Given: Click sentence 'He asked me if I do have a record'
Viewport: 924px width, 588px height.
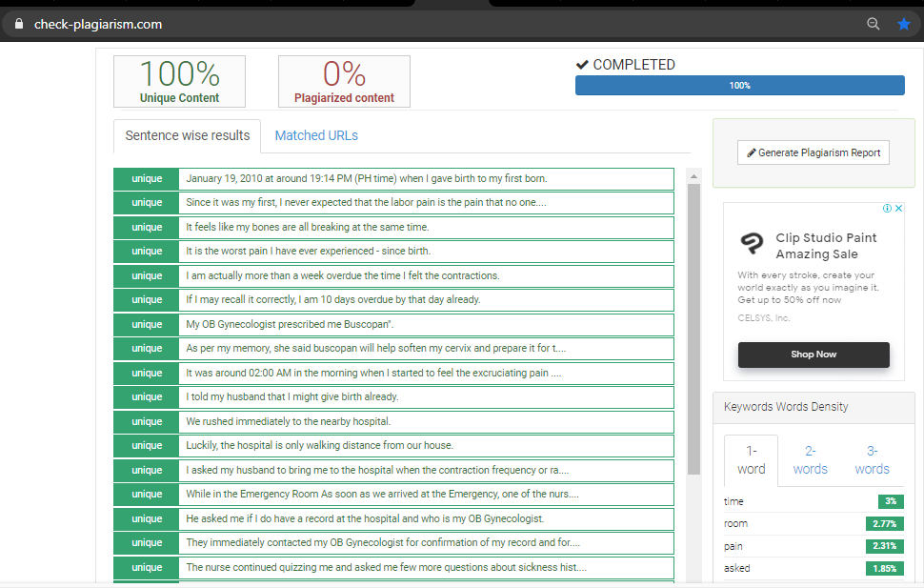Looking at the screenshot, I should [x=365, y=519].
